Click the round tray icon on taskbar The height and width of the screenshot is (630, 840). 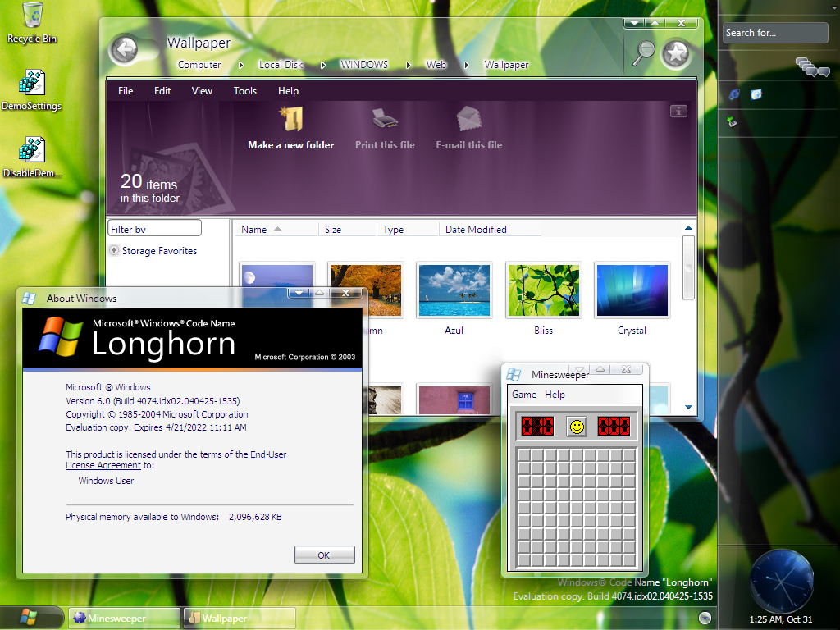click(x=705, y=618)
